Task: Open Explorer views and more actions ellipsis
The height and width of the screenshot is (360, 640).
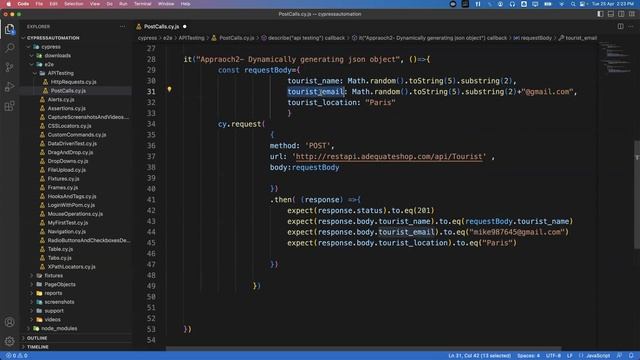Action: pyautogui.click(x=122, y=27)
